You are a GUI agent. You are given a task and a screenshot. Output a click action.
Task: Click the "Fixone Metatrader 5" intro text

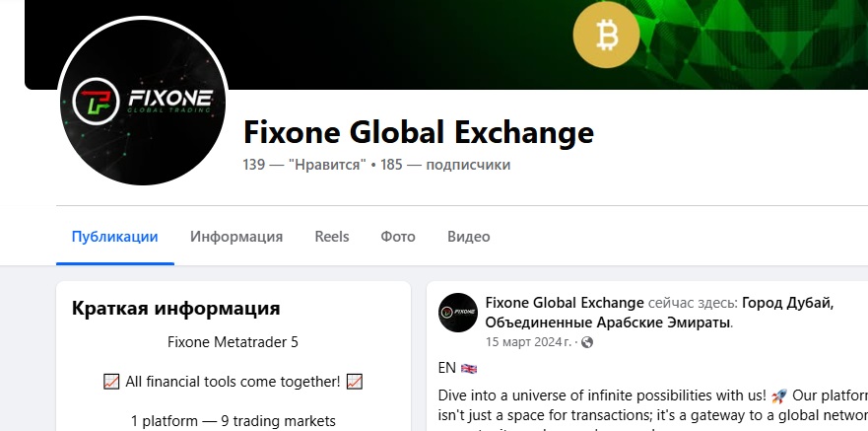click(x=234, y=342)
